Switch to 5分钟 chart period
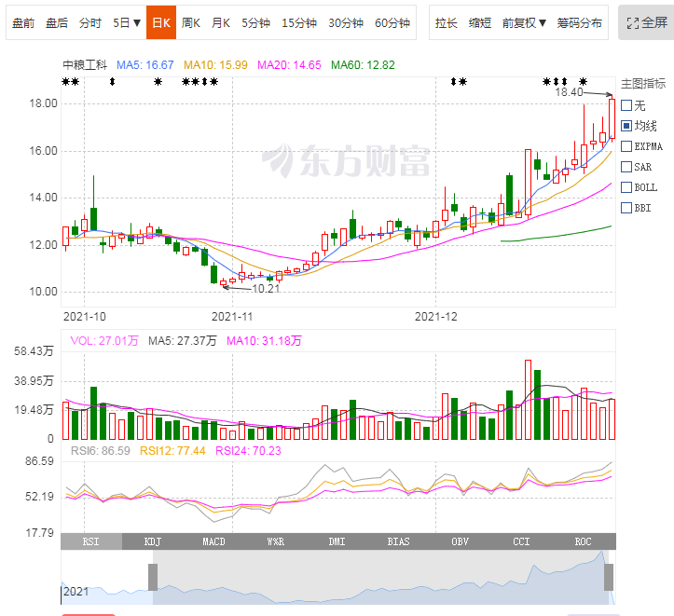Screen dimensions: 674x616 (255, 22)
